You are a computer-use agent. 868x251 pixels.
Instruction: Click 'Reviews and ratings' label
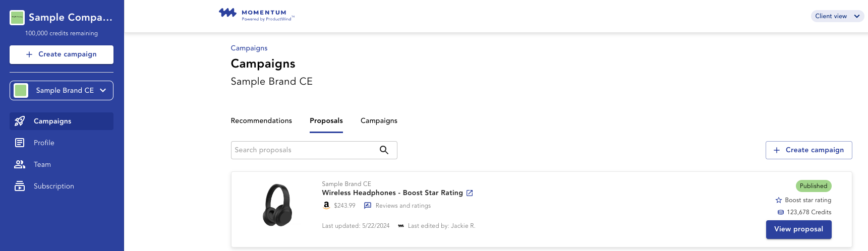click(x=403, y=206)
